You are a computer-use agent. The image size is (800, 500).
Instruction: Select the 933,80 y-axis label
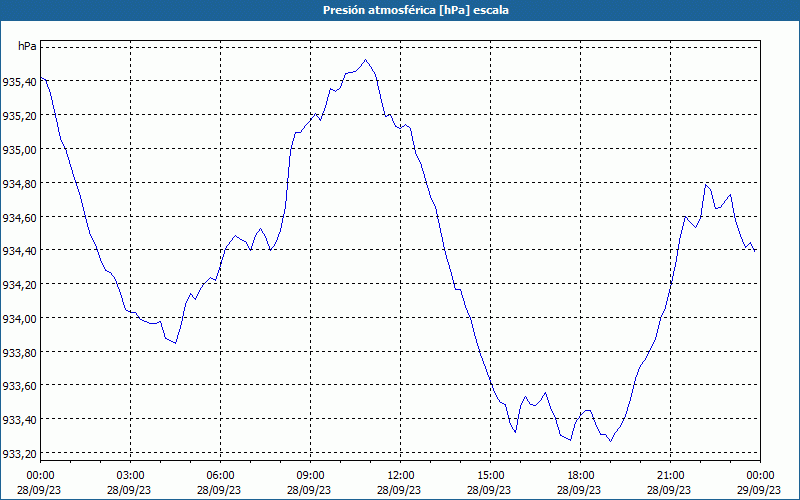[x=19, y=353]
